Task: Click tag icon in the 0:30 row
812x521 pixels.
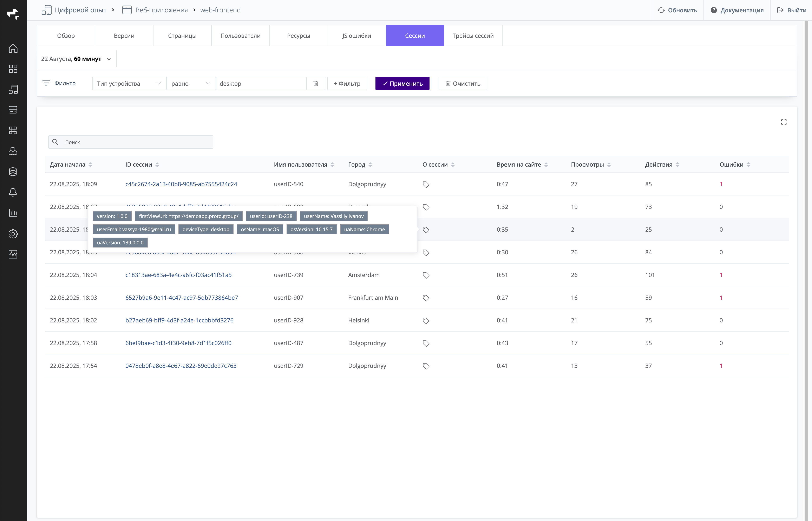Action: click(x=426, y=253)
